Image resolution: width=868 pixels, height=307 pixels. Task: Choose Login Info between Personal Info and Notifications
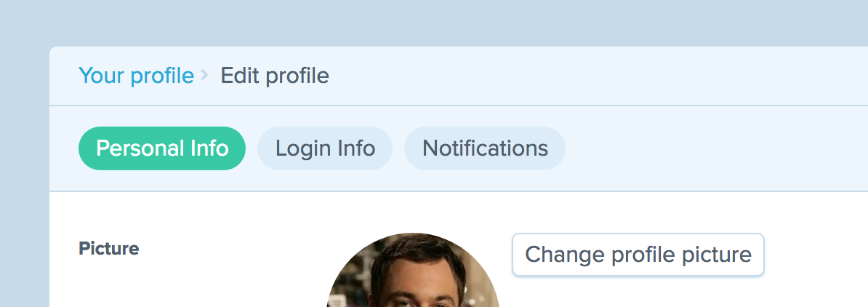click(x=325, y=148)
